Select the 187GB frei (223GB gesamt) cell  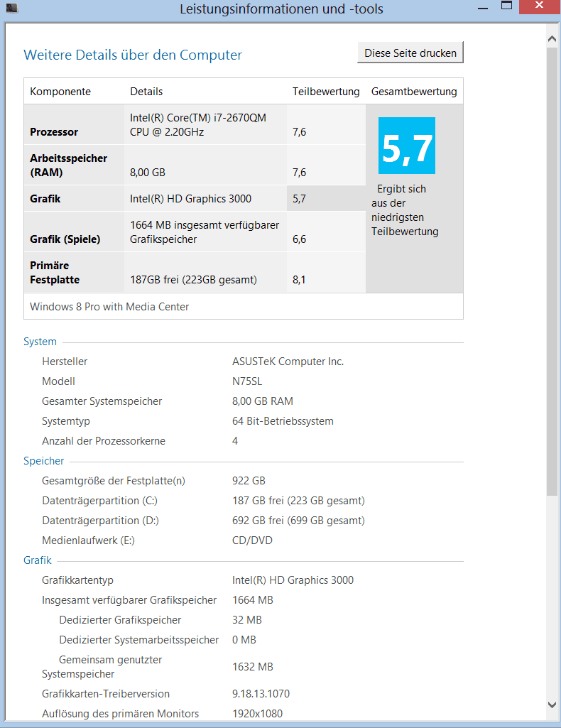(x=193, y=280)
